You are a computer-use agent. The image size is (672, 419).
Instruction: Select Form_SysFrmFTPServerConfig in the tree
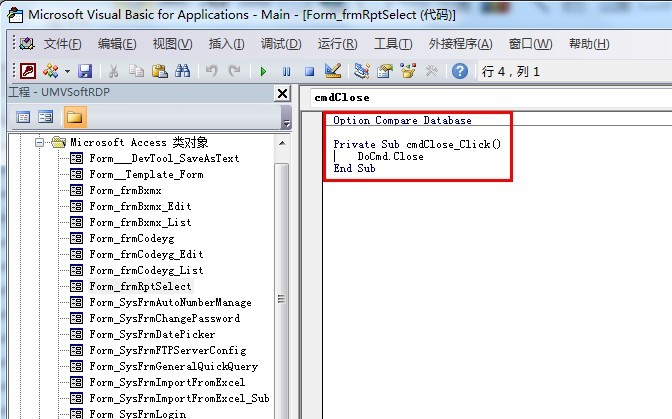168,350
